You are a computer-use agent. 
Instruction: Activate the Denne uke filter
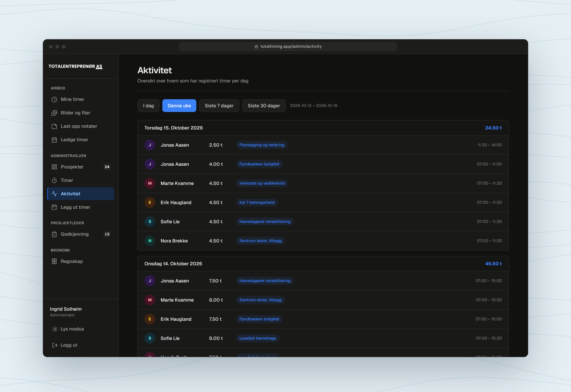[x=179, y=106]
